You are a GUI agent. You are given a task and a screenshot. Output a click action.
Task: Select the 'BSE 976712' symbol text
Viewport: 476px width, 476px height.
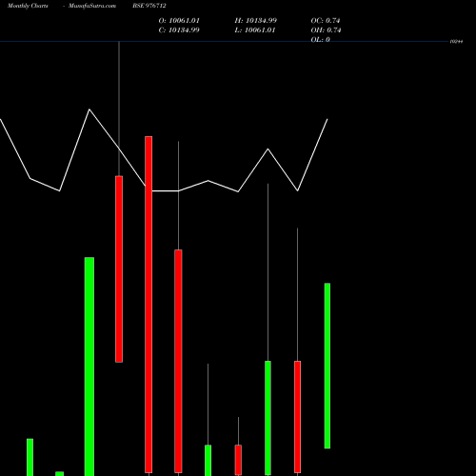(x=149, y=6)
